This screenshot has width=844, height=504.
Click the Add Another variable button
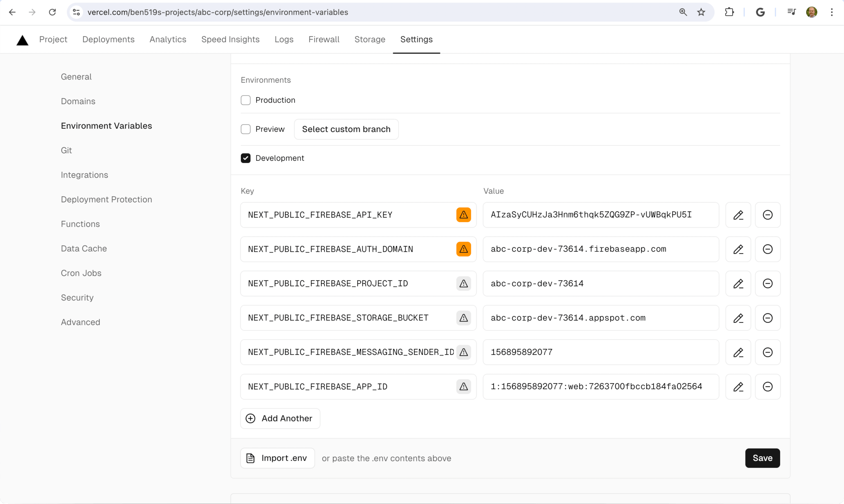(279, 418)
